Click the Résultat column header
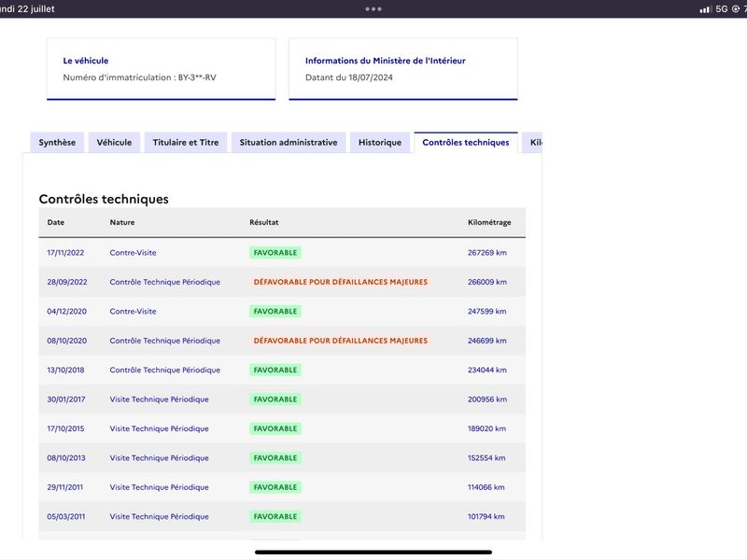This screenshot has height=560, width=747. 264,222
